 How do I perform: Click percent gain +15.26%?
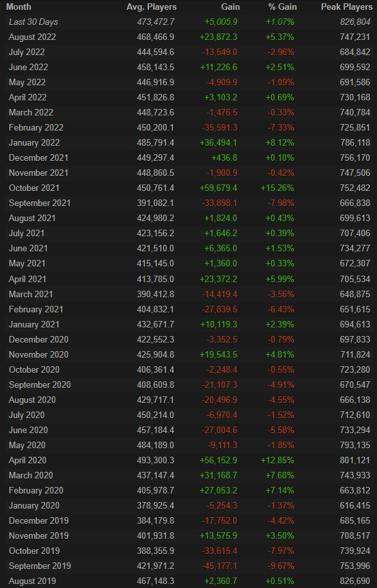coord(277,188)
